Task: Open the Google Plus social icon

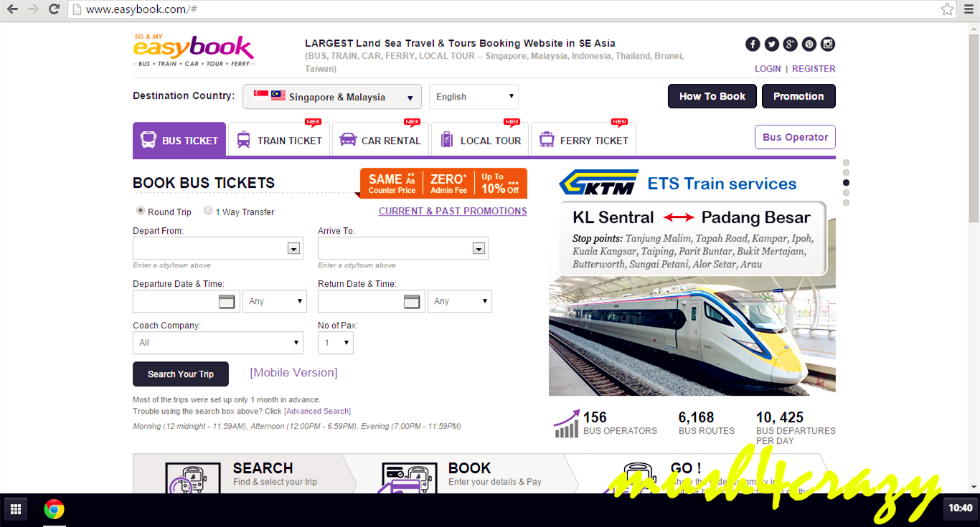Action: pos(790,44)
